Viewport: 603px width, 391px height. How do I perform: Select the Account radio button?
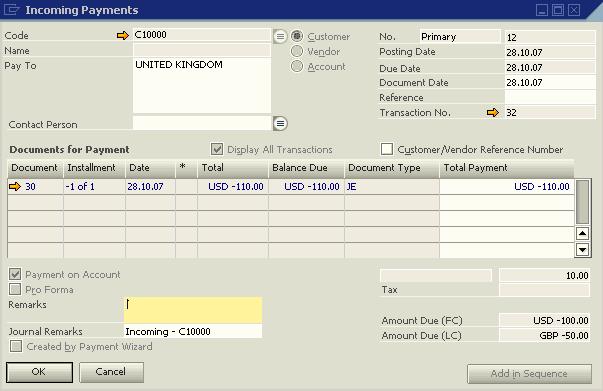[297, 66]
